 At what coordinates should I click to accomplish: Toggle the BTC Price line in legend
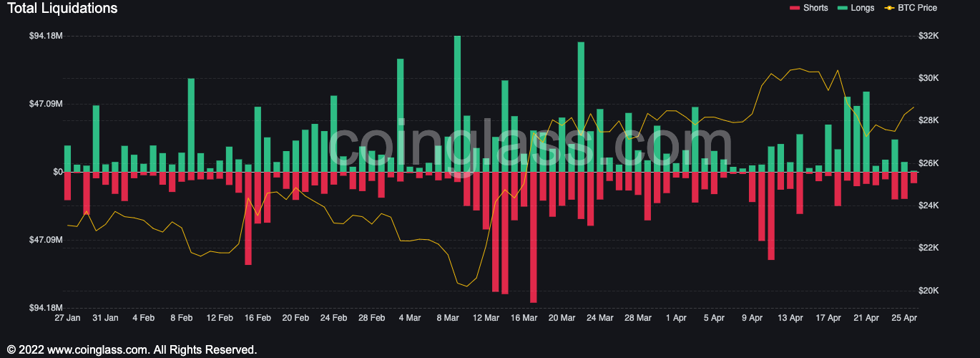pyautogui.click(x=917, y=8)
